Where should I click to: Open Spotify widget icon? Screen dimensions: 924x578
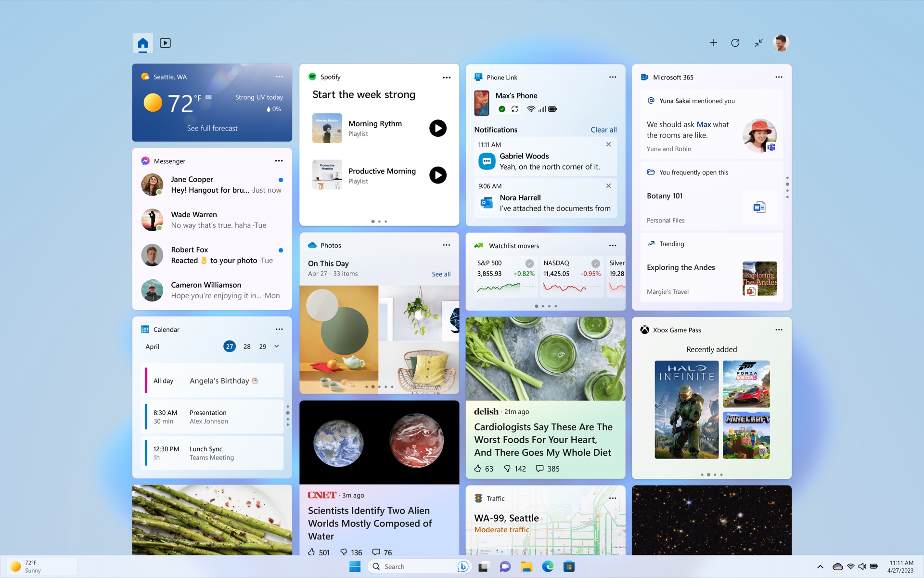pos(313,77)
